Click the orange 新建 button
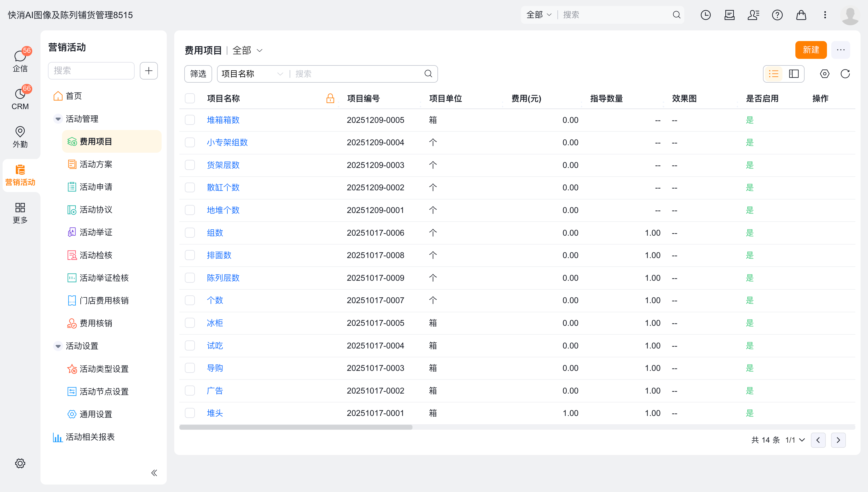This screenshot has height=492, width=868. pyautogui.click(x=811, y=50)
